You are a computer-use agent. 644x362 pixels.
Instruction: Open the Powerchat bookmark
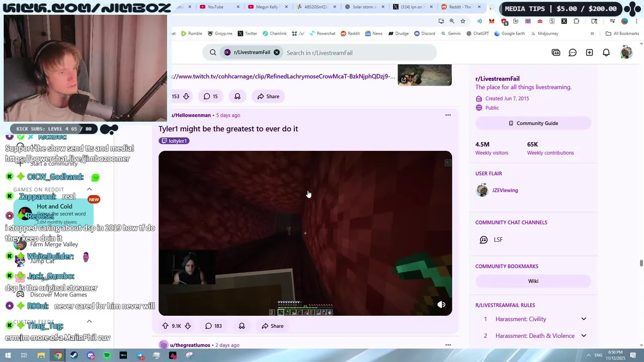322,34
